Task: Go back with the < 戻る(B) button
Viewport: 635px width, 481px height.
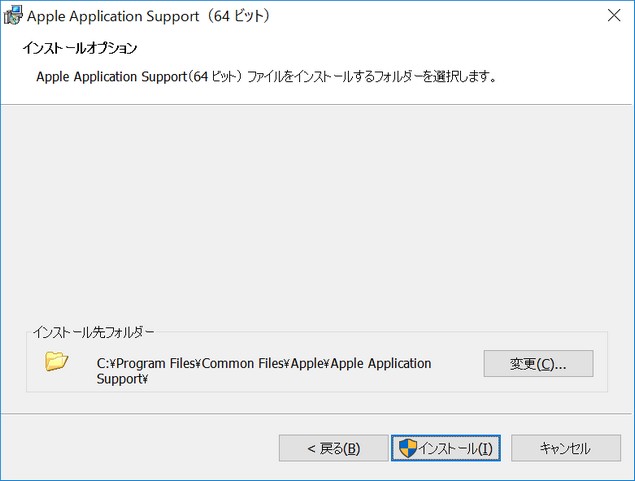Action: click(x=334, y=448)
